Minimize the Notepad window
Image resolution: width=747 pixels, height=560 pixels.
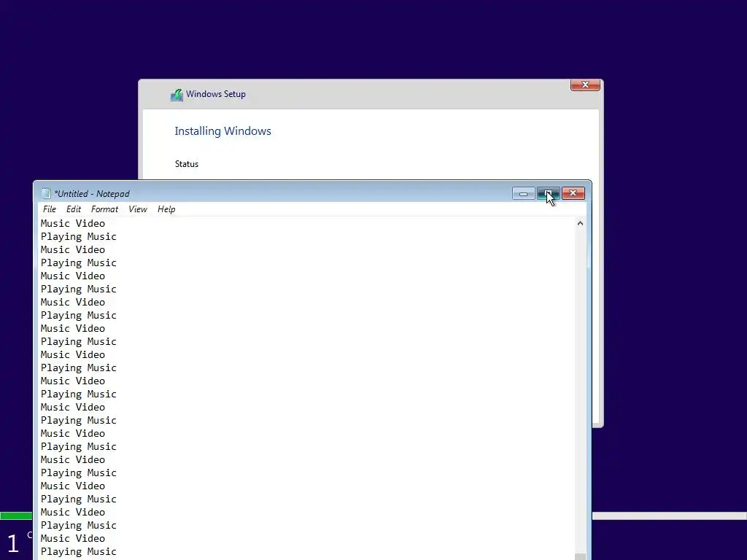(524, 193)
